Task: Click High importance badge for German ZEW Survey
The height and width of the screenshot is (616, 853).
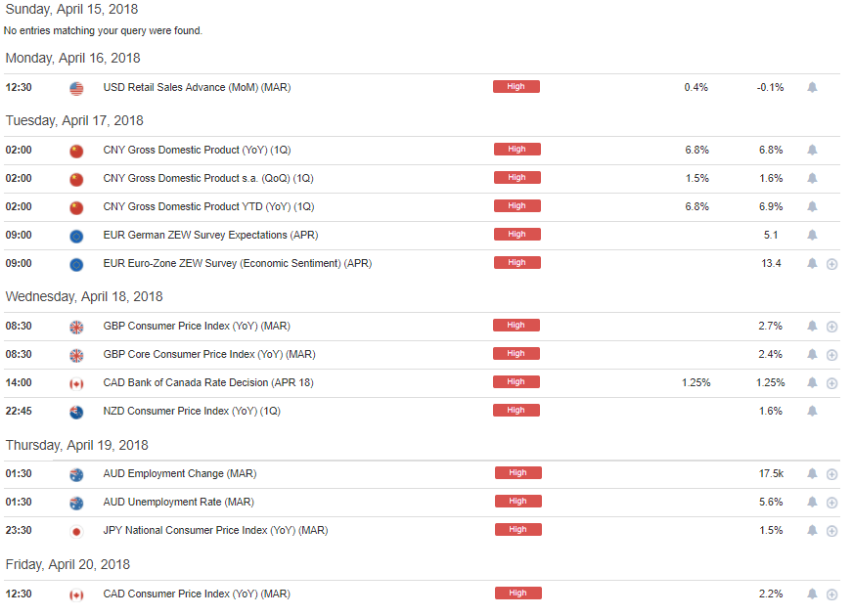Action: click(x=517, y=235)
